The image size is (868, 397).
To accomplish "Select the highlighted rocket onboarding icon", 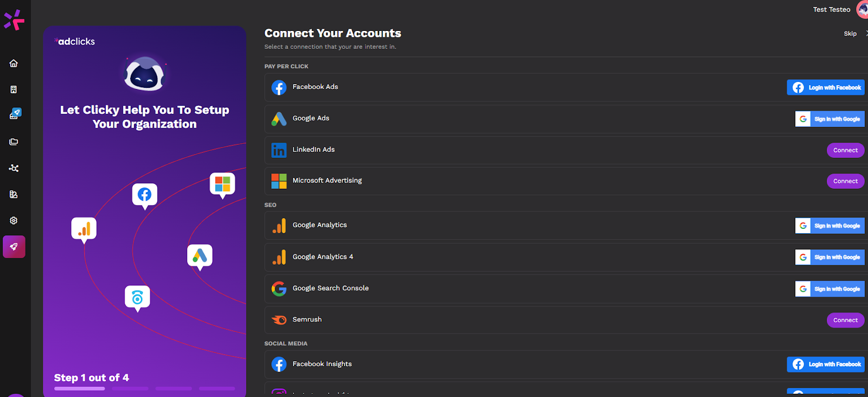I will pos(14,247).
